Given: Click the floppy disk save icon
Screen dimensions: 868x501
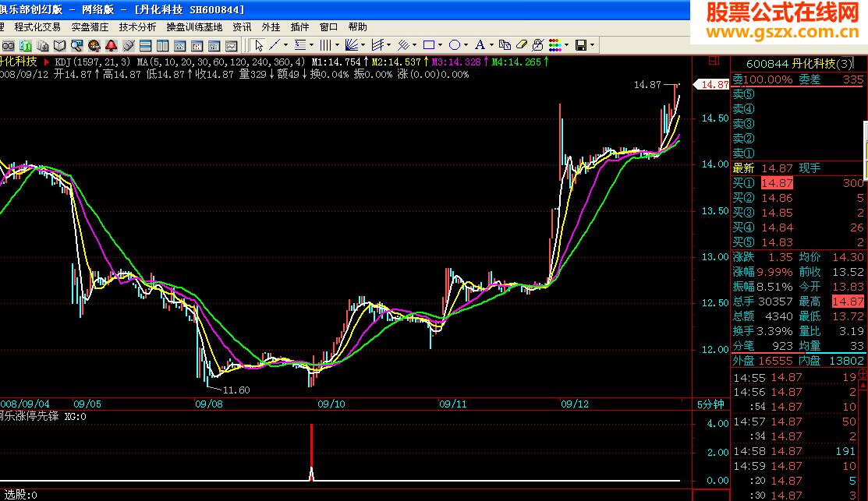Looking at the screenshot, I should pos(580,45).
